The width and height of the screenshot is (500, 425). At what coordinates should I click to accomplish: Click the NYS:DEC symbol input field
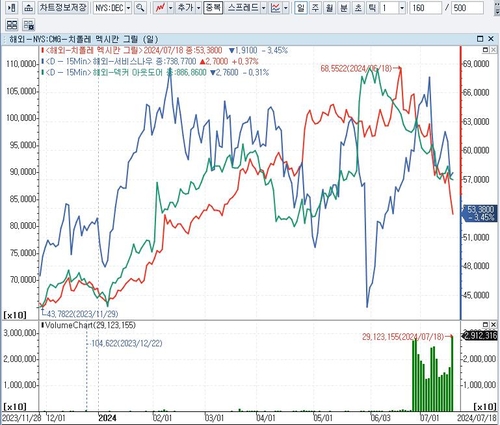tap(109, 8)
